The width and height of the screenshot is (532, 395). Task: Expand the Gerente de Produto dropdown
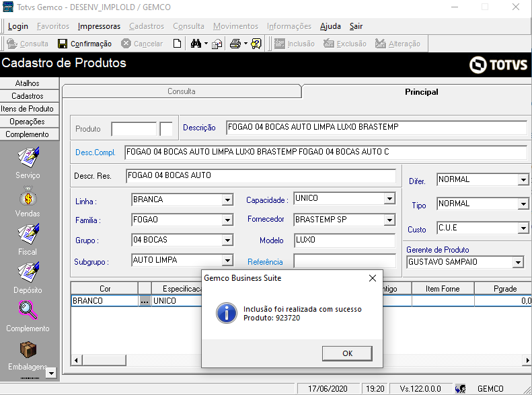point(518,263)
